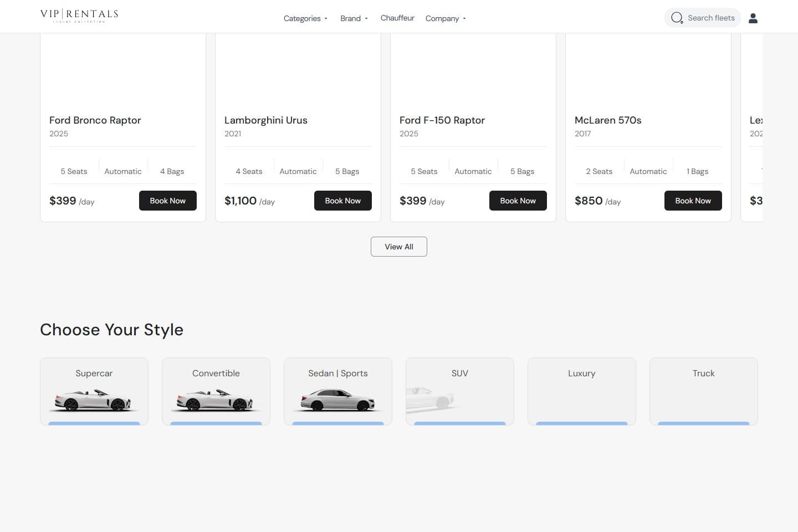Viewport: 798px width, 532px height.
Task: Book the Ford F-150 Raptor now
Action: (518, 201)
